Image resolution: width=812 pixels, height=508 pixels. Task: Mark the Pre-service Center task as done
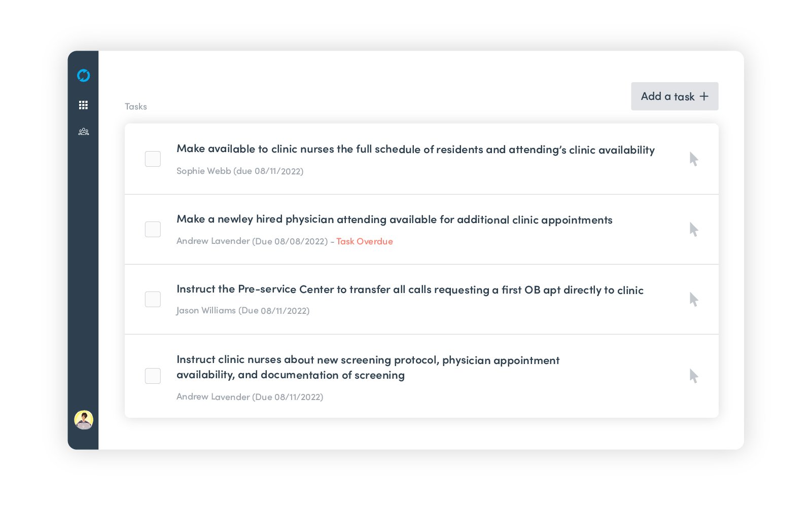coord(153,300)
